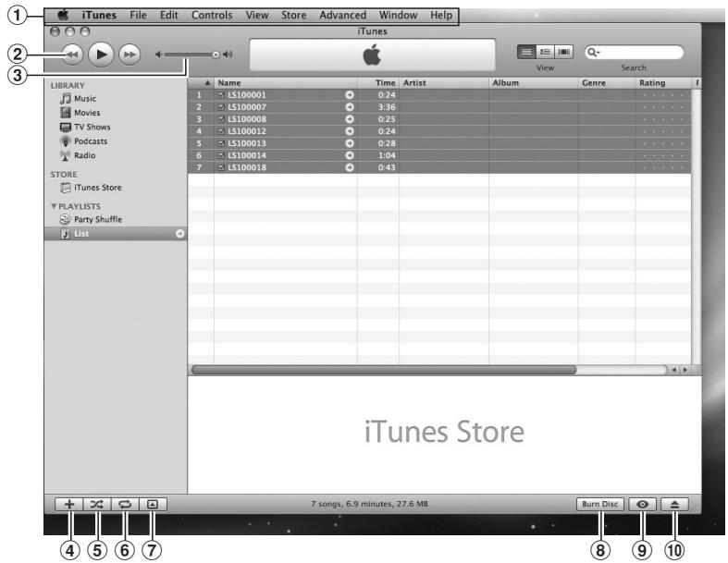The width and height of the screenshot is (728, 563).
Task: Open the Help menu
Action: (441, 16)
